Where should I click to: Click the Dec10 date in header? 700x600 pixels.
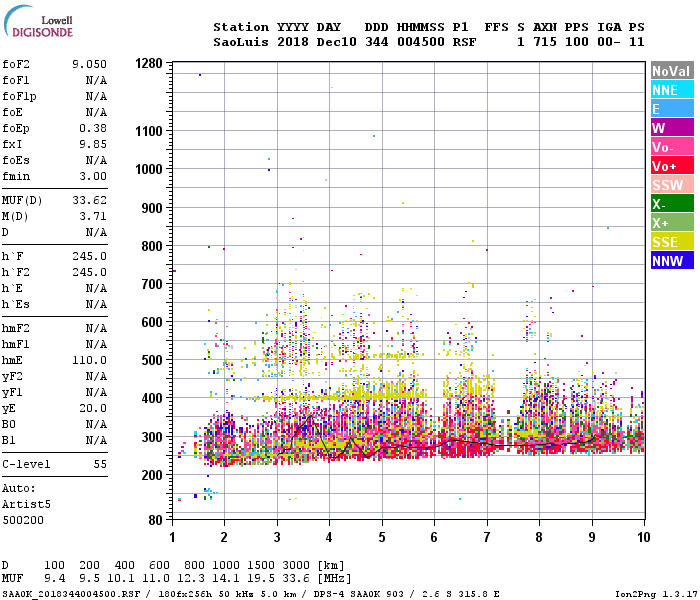tap(336, 42)
